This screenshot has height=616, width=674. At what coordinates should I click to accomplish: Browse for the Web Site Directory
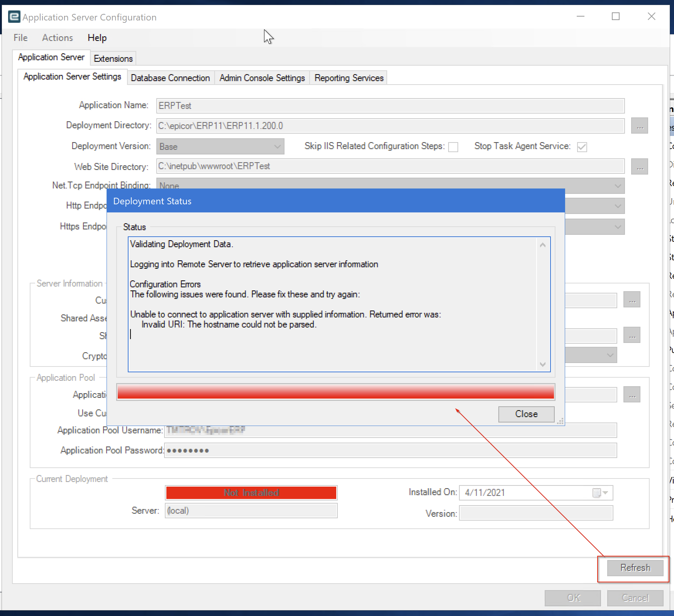[x=640, y=166]
